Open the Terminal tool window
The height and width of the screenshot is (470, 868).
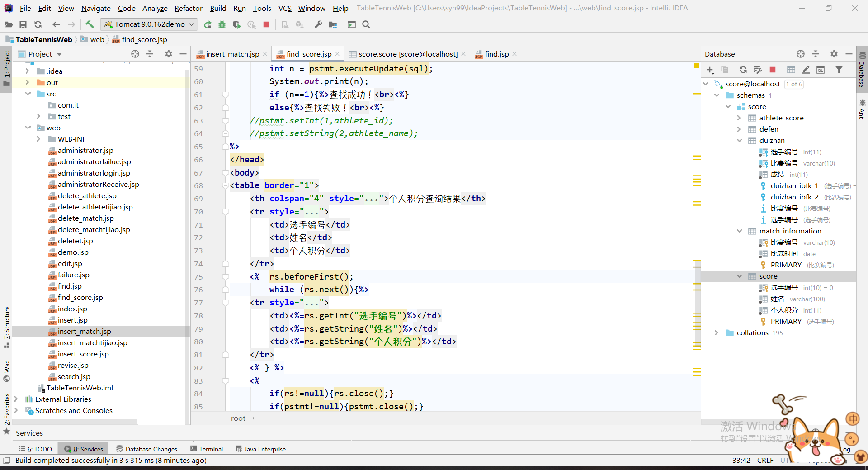(207, 449)
